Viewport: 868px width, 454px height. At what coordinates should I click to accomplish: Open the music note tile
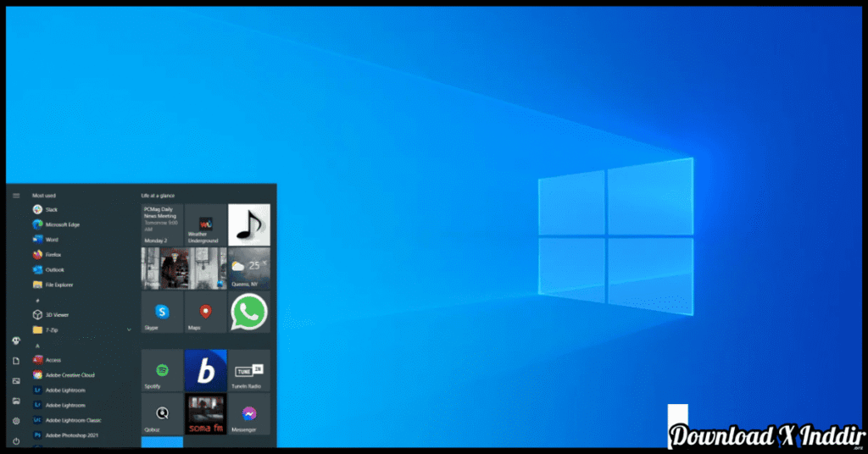coord(249,225)
